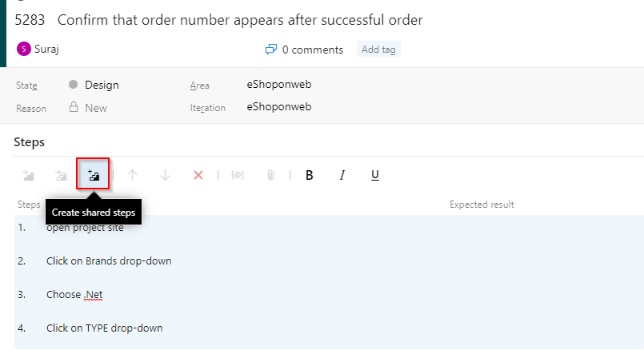
Task: Click the Create shared steps icon
Action: (94, 175)
